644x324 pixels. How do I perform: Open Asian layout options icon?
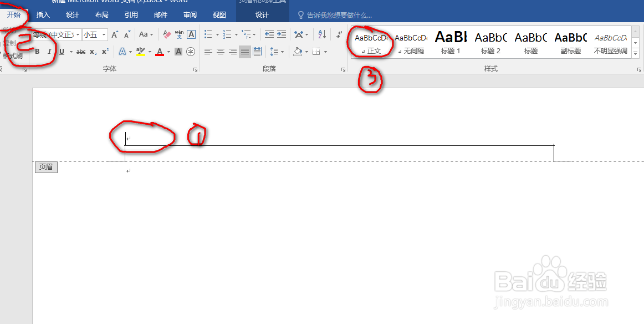(299, 34)
